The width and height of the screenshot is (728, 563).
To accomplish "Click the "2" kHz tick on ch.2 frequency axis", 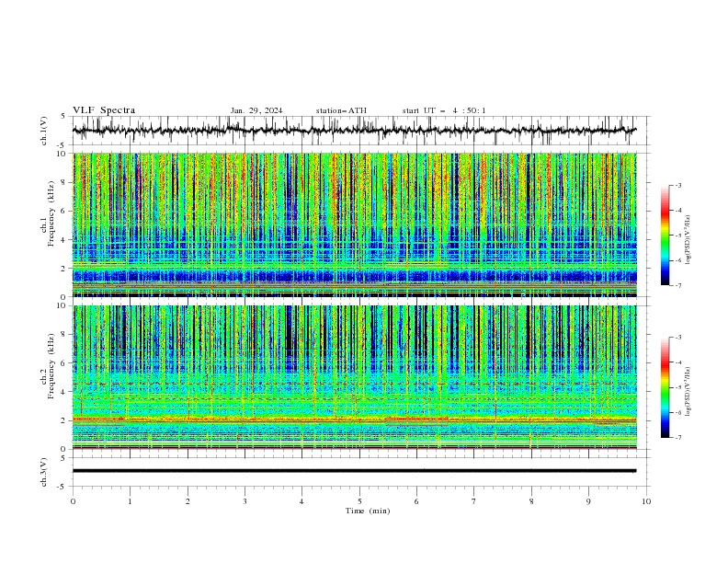I will click(64, 420).
